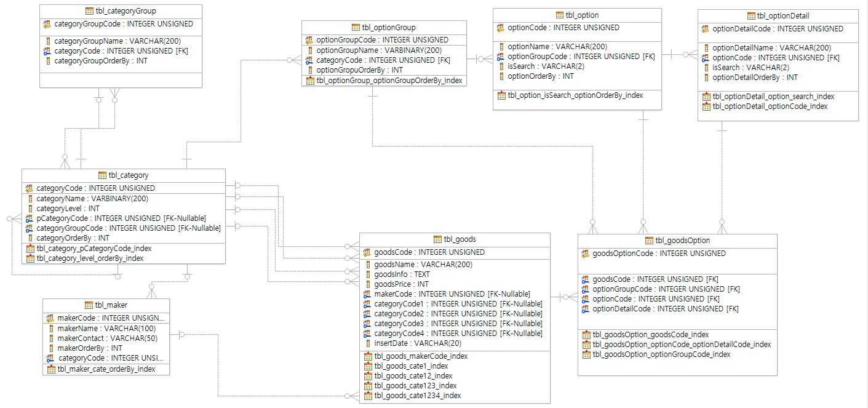
Task: Select the table icon beside tbl_goods title
Action: coord(438,239)
